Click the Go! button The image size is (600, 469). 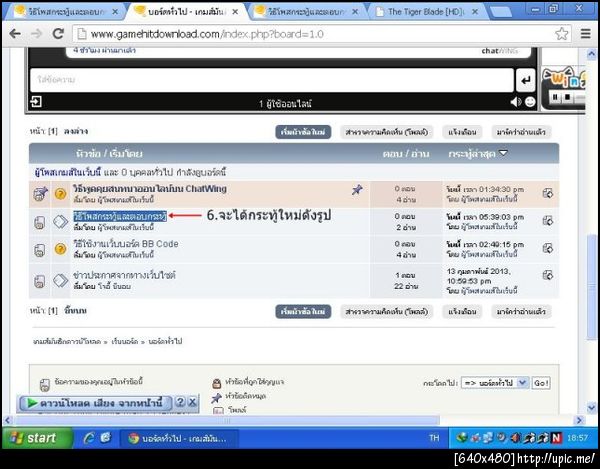pyautogui.click(x=541, y=383)
